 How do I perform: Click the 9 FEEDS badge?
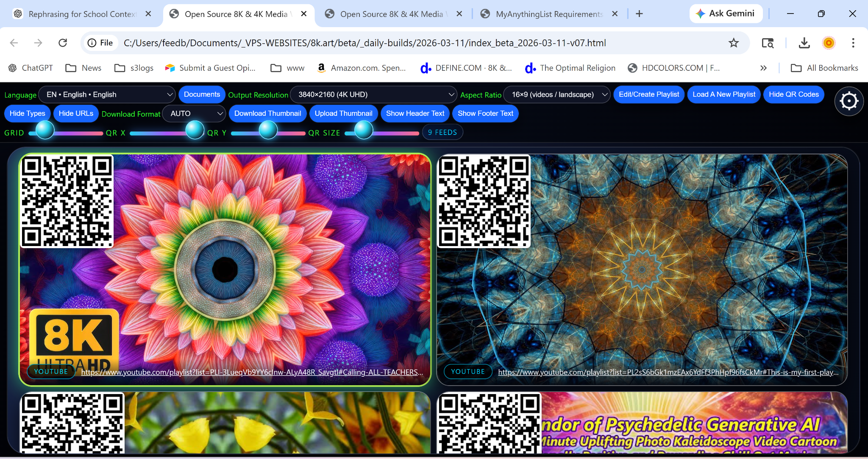pos(442,132)
